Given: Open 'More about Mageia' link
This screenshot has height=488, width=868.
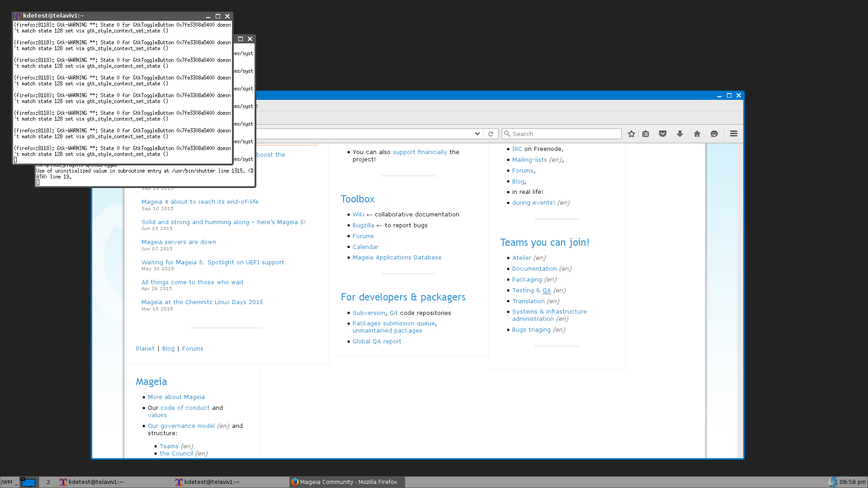Looking at the screenshot, I should point(176,397).
